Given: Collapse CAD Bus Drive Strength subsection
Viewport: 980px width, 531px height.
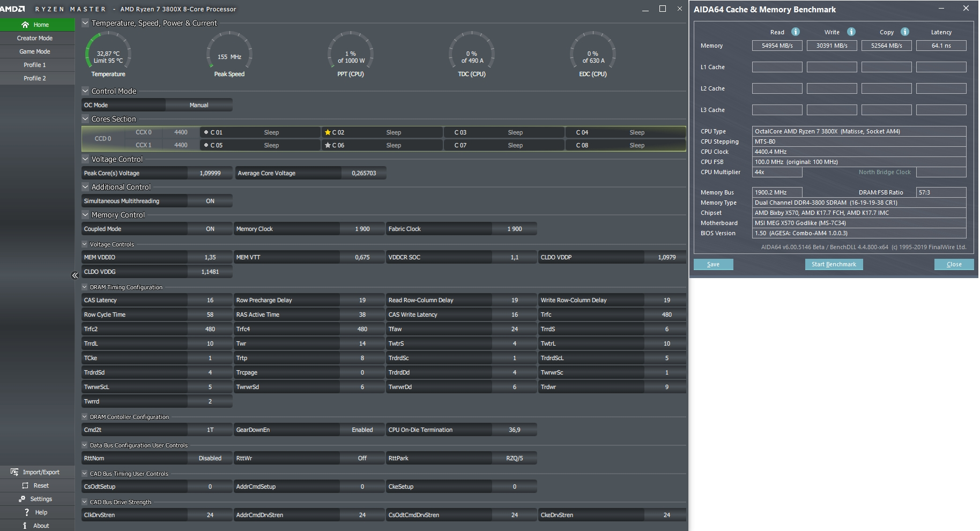Looking at the screenshot, I should pyautogui.click(x=85, y=502).
